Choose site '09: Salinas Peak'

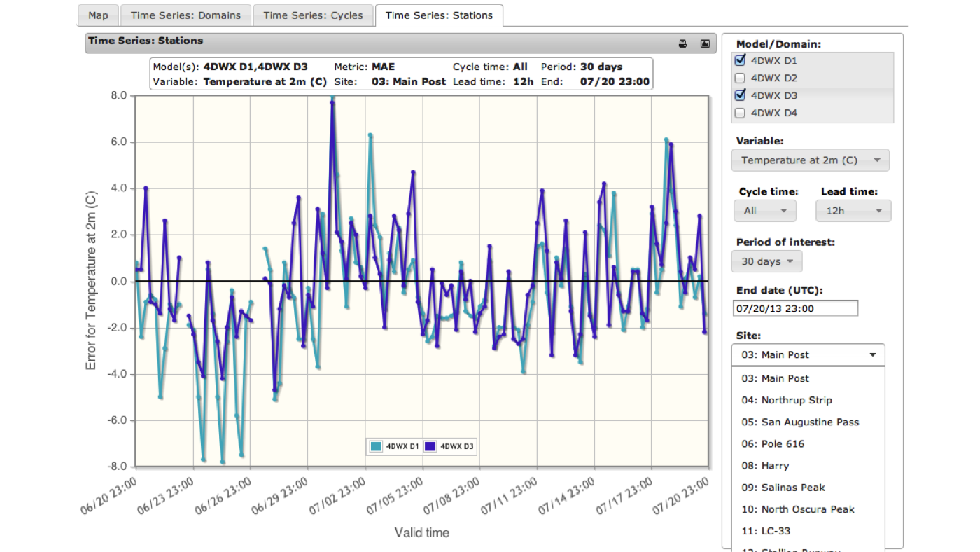[x=808, y=487]
